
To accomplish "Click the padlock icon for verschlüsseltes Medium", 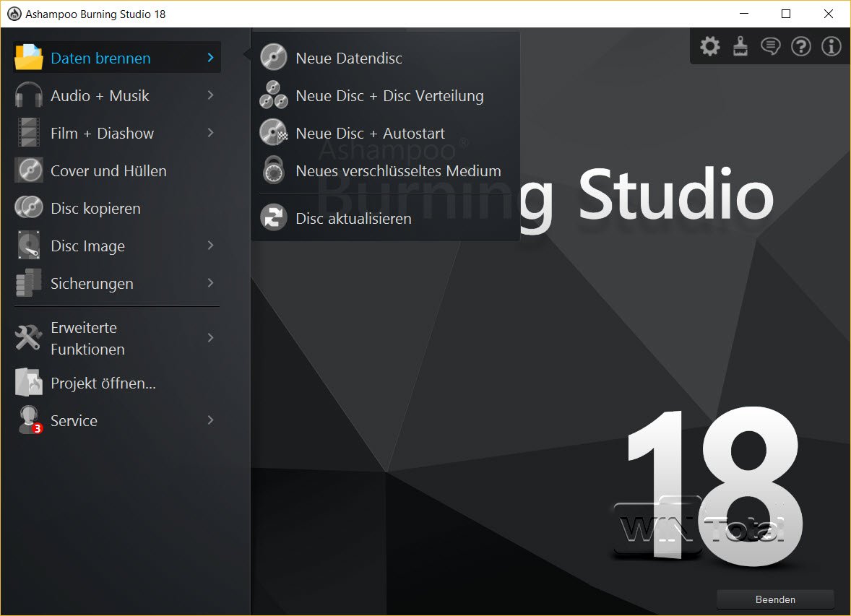I will pyautogui.click(x=274, y=170).
